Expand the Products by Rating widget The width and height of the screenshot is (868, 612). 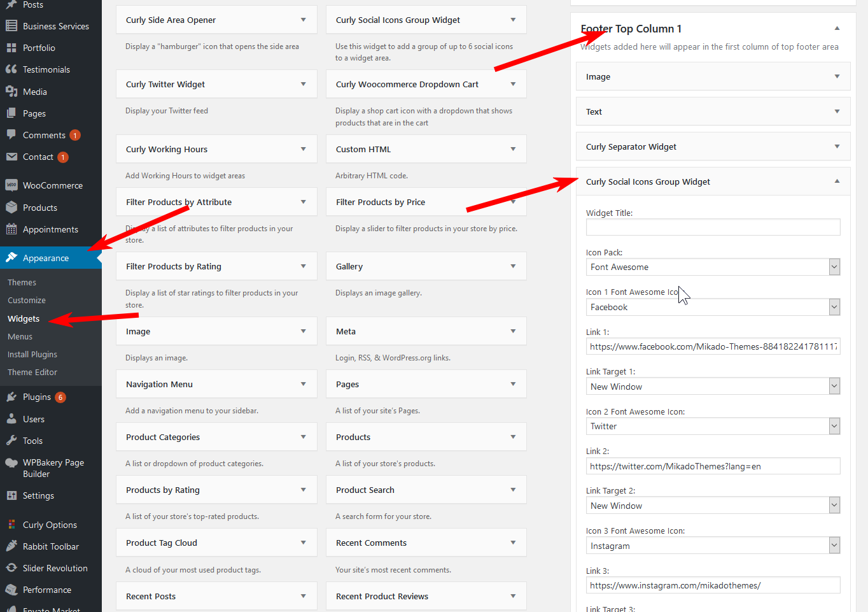304,490
